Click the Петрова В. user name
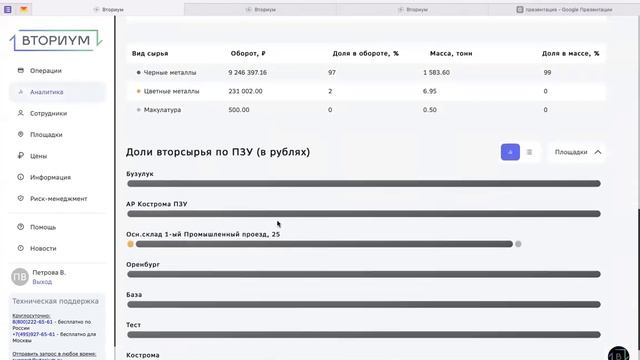 point(49,272)
